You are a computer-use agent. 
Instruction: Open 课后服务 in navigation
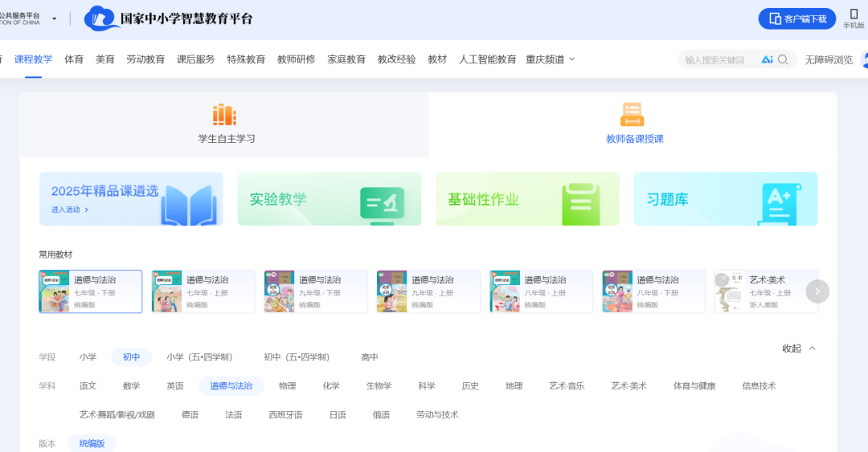tap(195, 59)
